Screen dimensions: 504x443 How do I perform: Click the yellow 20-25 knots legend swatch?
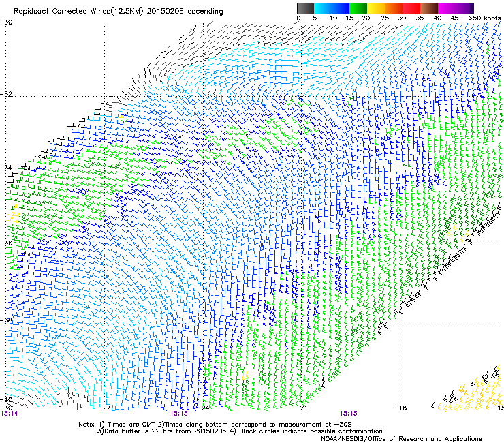376,8
